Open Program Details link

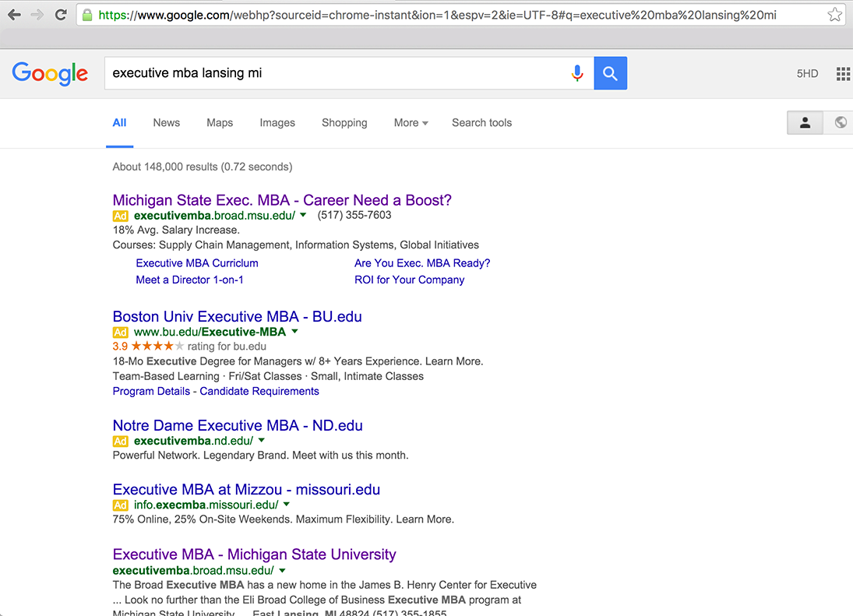pyautogui.click(x=151, y=392)
